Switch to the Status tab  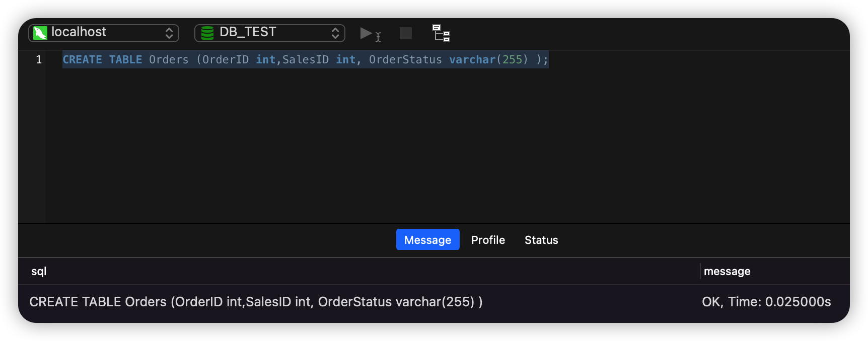[541, 240]
